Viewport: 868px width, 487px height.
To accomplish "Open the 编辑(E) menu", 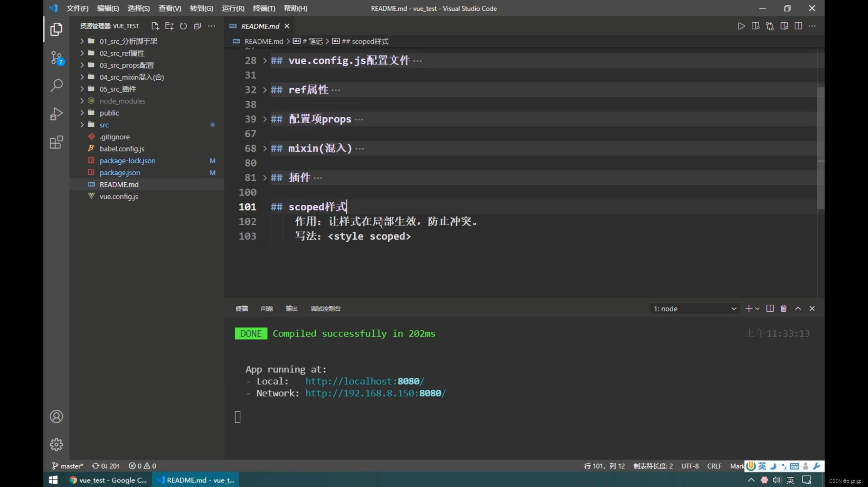I will [x=108, y=8].
